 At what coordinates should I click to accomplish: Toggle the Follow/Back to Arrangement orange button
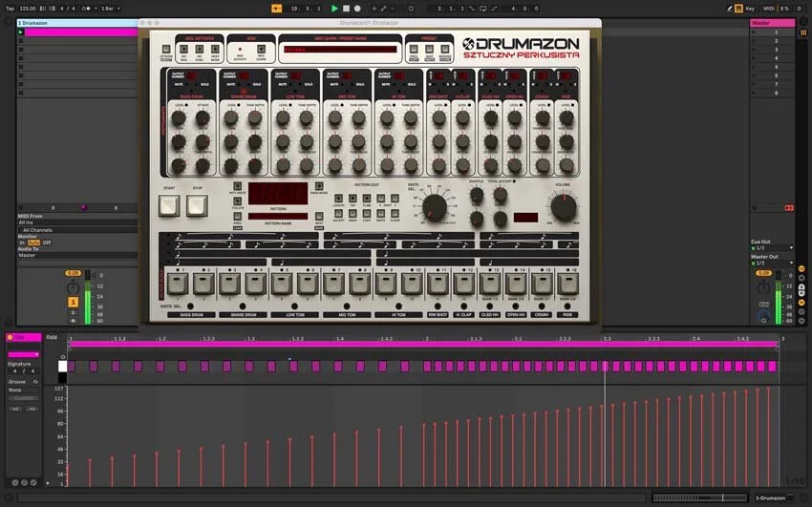click(276, 9)
